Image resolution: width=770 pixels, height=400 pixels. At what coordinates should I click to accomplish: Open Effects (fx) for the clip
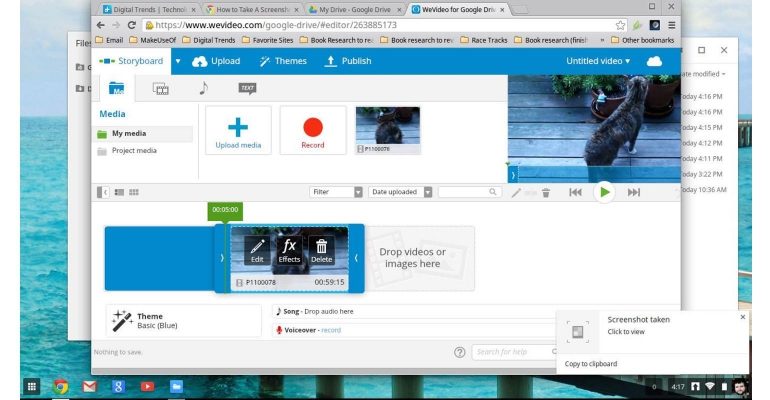point(289,249)
